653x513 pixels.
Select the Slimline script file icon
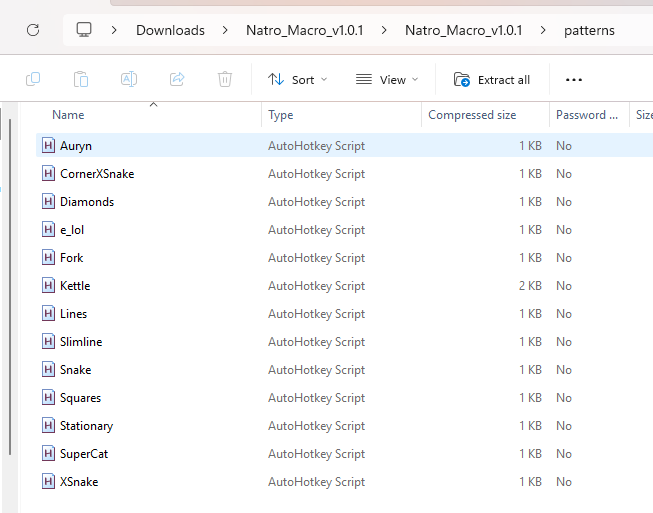point(48,341)
